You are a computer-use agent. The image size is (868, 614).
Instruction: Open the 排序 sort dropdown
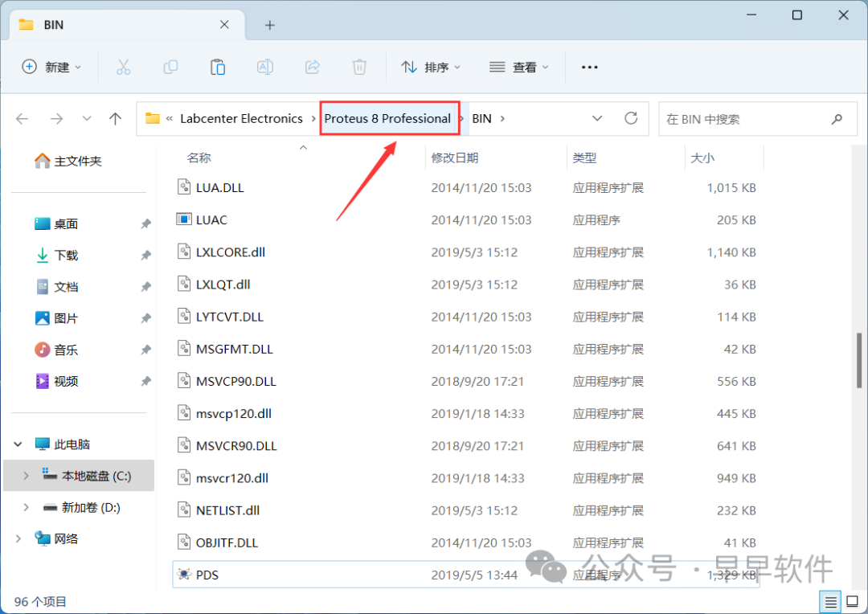(431, 67)
